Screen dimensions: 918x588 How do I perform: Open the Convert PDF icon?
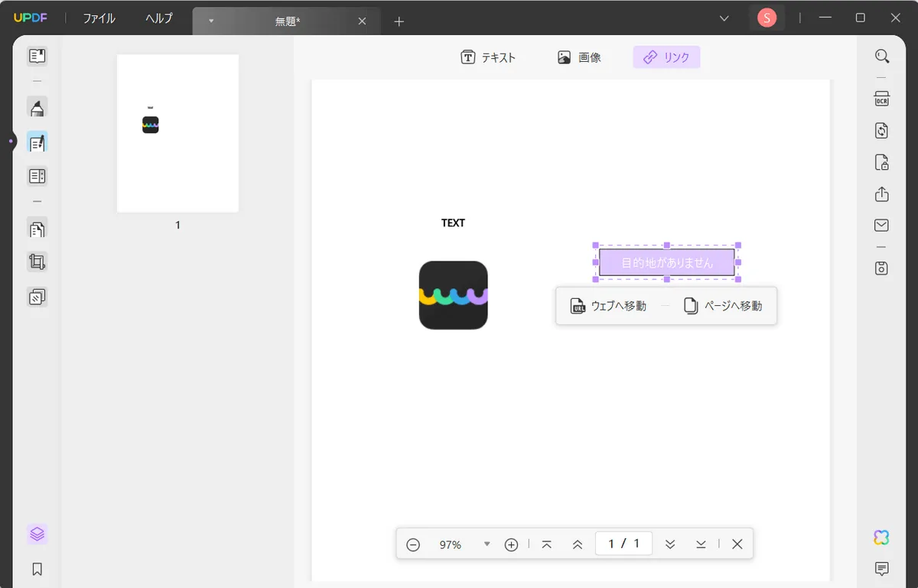[882, 131]
